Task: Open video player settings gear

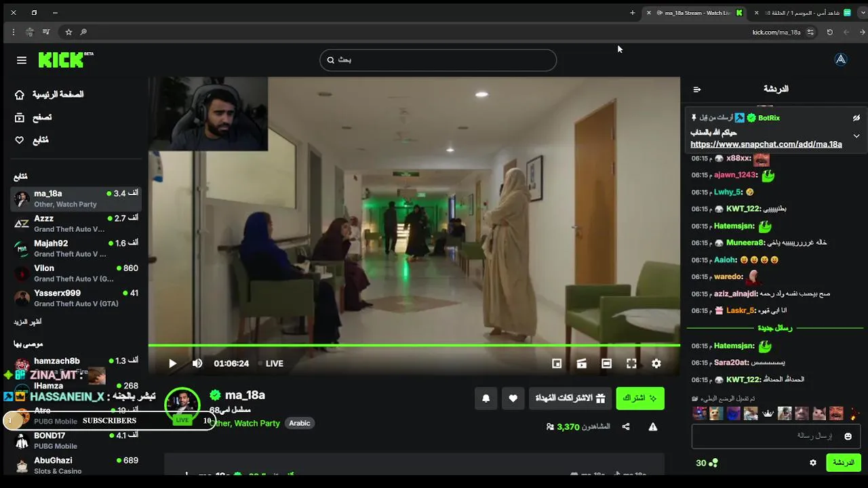Action: click(x=656, y=363)
